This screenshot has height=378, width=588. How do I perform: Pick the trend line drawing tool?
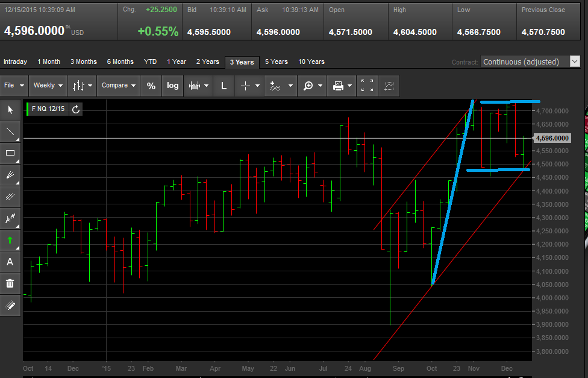click(x=10, y=131)
